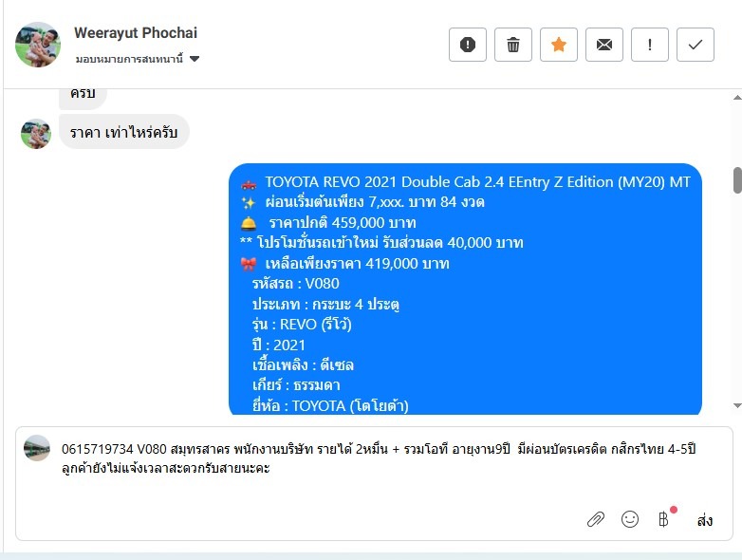Click the spam report exclamation icon
The height and width of the screenshot is (560, 742).
point(468,45)
